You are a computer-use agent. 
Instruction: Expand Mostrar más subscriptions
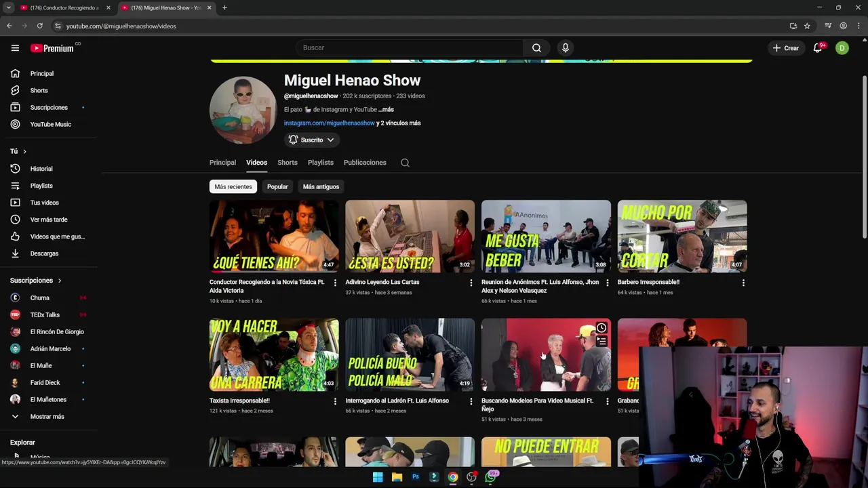pos(47,417)
